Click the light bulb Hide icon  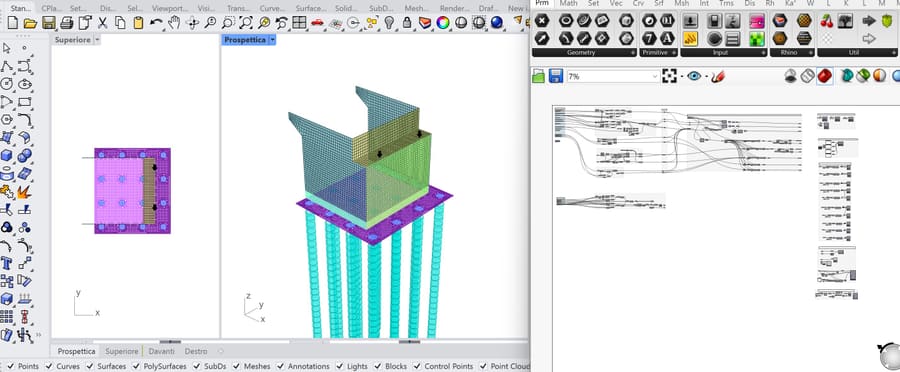tap(389, 23)
